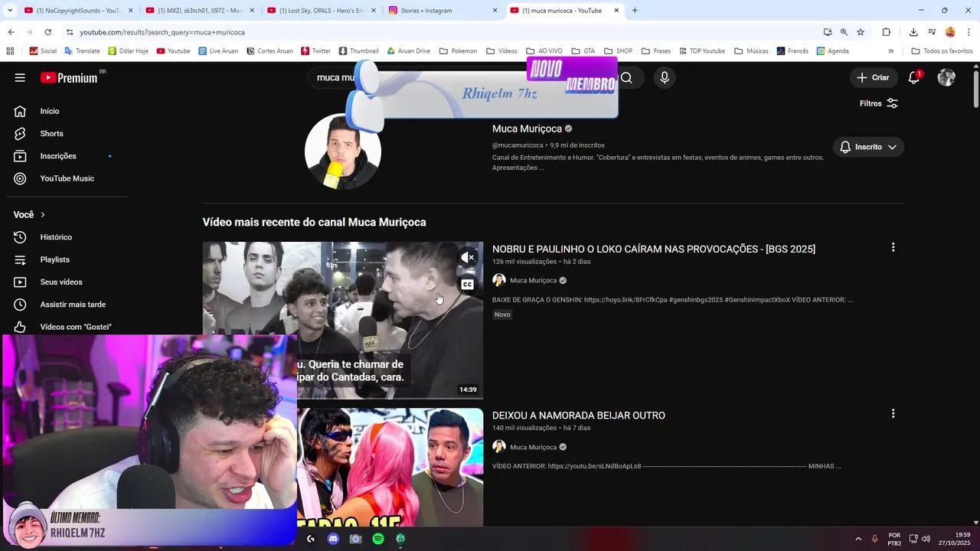Start voice search with the microphone

tap(665, 77)
